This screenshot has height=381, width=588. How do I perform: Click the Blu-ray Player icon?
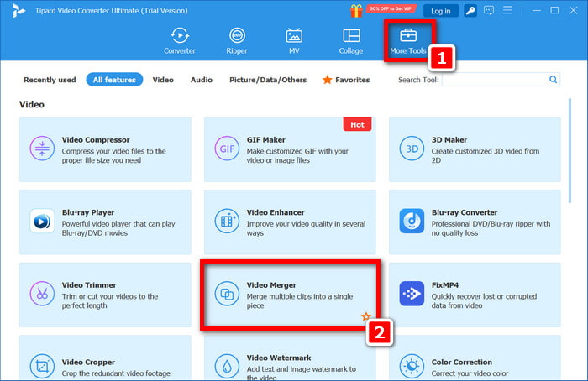(42, 221)
